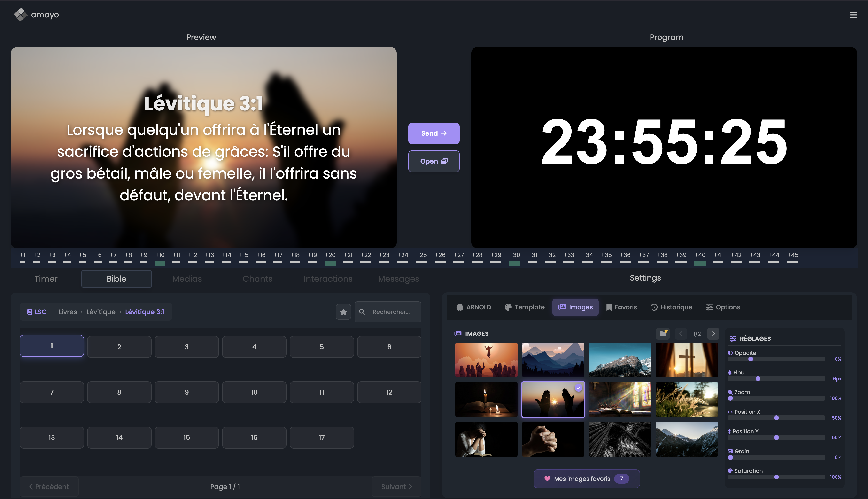This screenshot has height=499, width=868.
Task: Open Mes images favoris
Action: (586, 479)
